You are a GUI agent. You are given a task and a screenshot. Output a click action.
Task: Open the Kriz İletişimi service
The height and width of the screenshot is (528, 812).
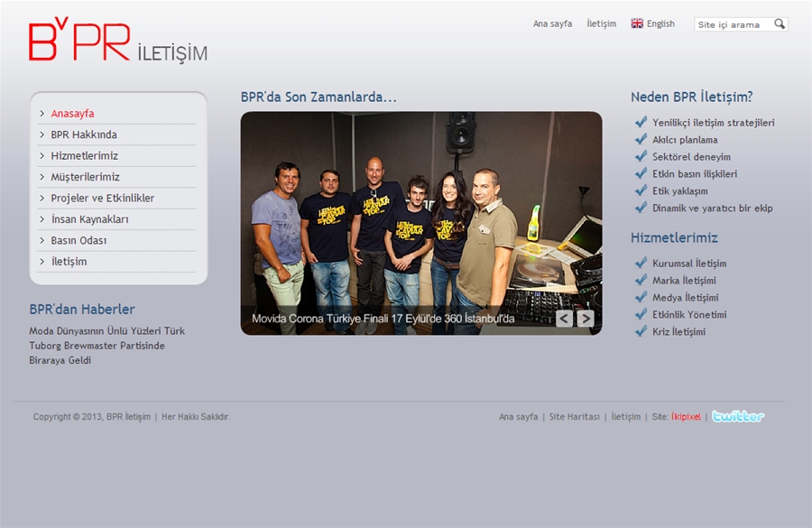tap(678, 331)
